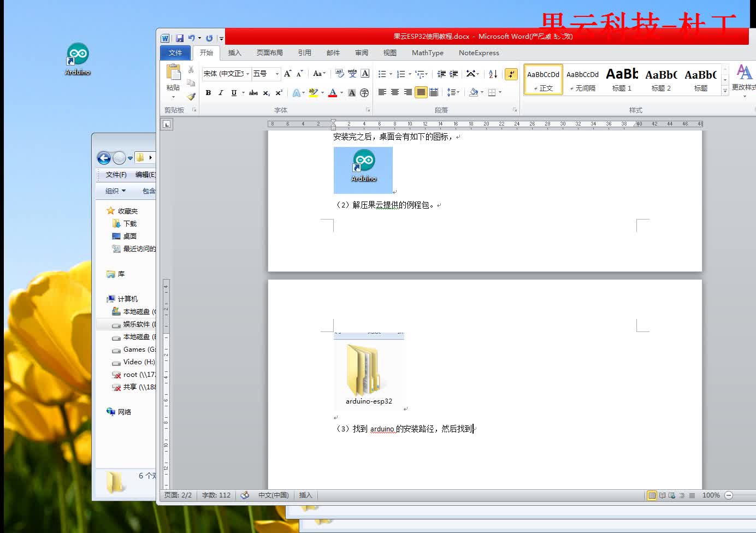This screenshot has height=533, width=756.
Task: Switch to the 引用 tab
Action: point(305,52)
